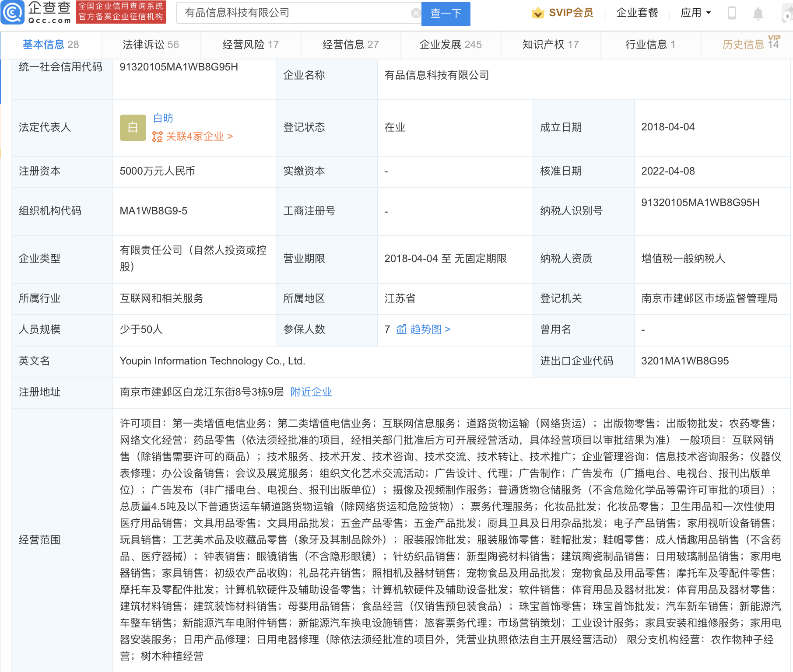The height and width of the screenshot is (672, 793).
Task: Click the 白 avatar badge for the legal representative
Action: pyautogui.click(x=133, y=128)
